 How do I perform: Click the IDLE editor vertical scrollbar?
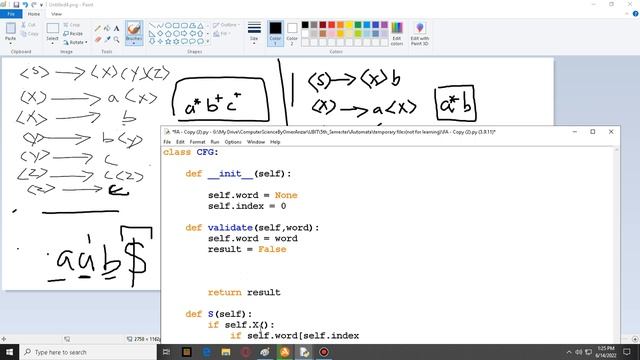pos(616,245)
